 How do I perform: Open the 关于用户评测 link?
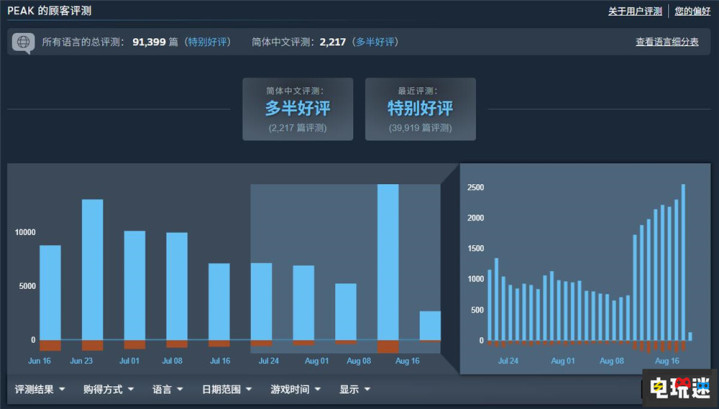[x=635, y=11]
